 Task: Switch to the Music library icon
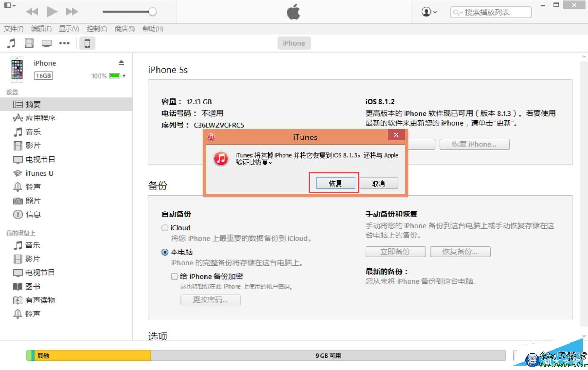point(11,43)
